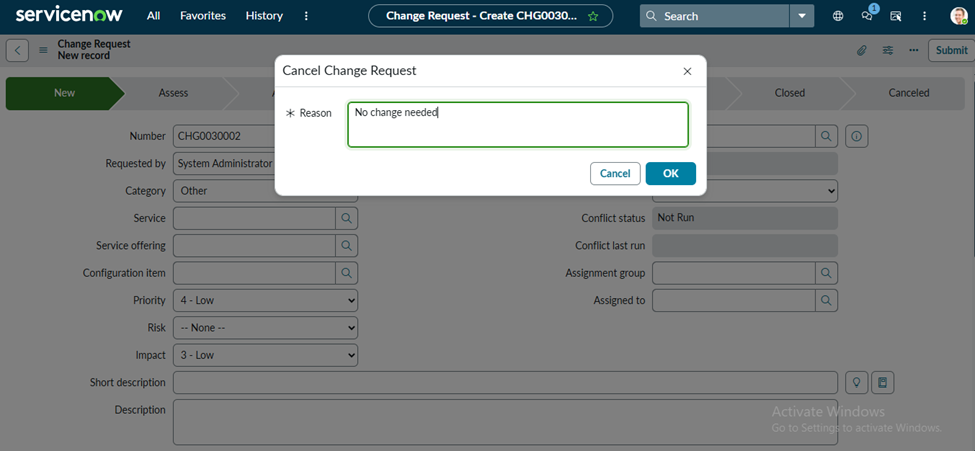Click the Cancel button in dialog

tap(615, 174)
